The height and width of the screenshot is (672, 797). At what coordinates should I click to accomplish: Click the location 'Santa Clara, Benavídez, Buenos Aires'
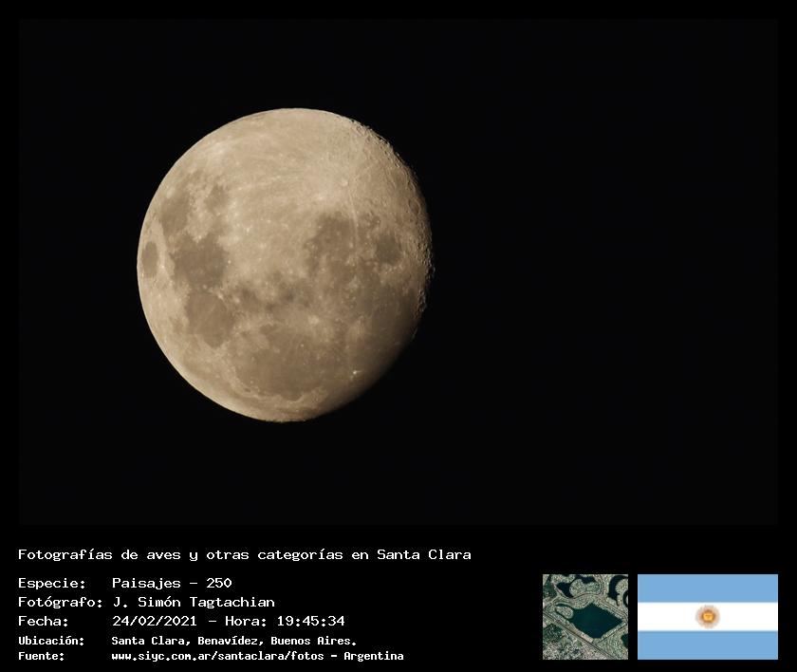click(x=233, y=641)
